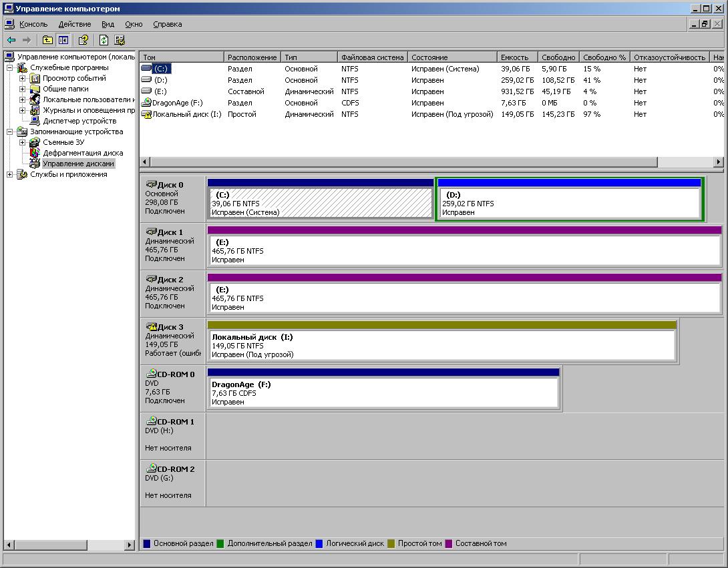Open the Действие menu
The height and width of the screenshot is (568, 728).
point(75,24)
